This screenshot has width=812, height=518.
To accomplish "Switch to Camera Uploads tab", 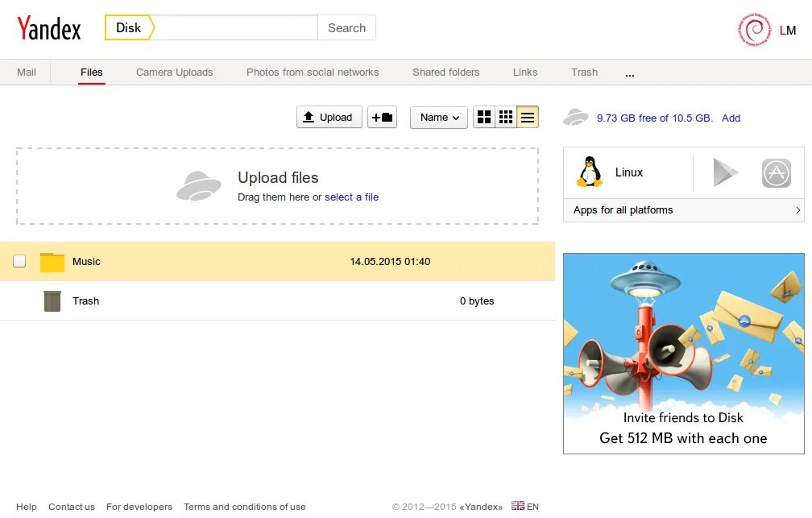I will tap(175, 72).
